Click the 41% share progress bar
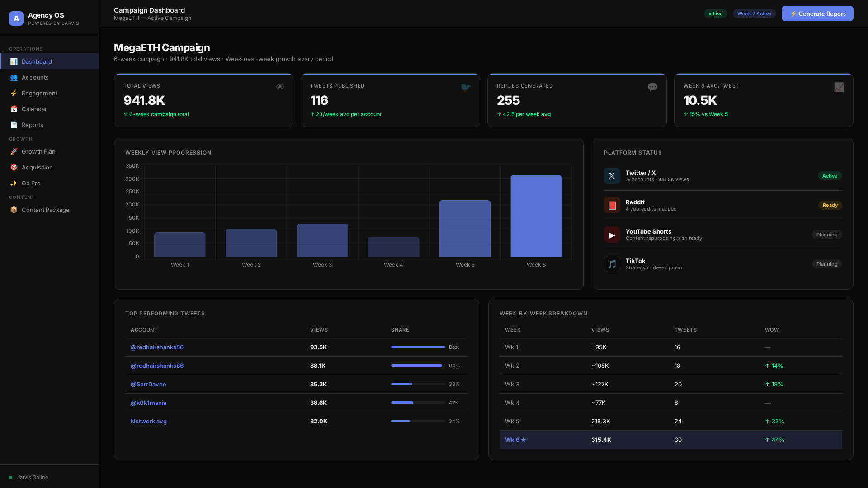The width and height of the screenshot is (868, 488). pos(418,403)
